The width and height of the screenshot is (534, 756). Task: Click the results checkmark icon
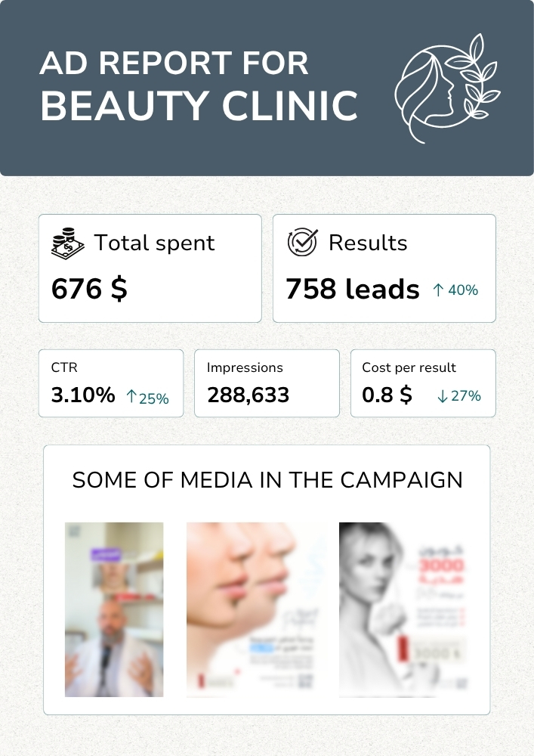(x=302, y=242)
